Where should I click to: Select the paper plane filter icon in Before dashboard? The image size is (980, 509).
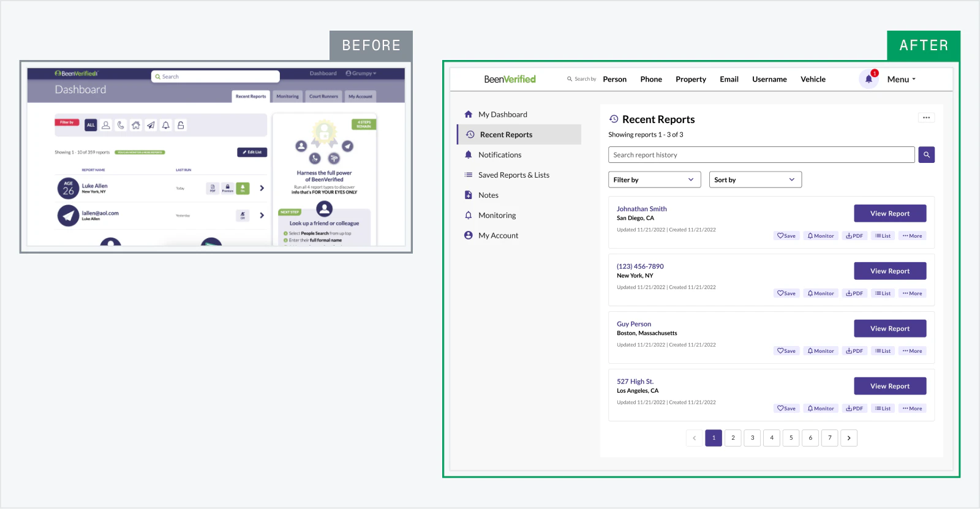point(151,125)
